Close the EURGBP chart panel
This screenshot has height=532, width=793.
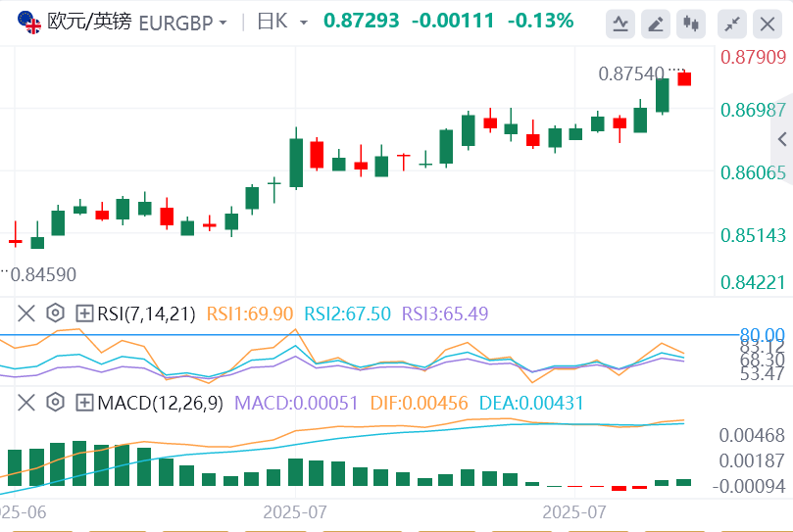768,24
